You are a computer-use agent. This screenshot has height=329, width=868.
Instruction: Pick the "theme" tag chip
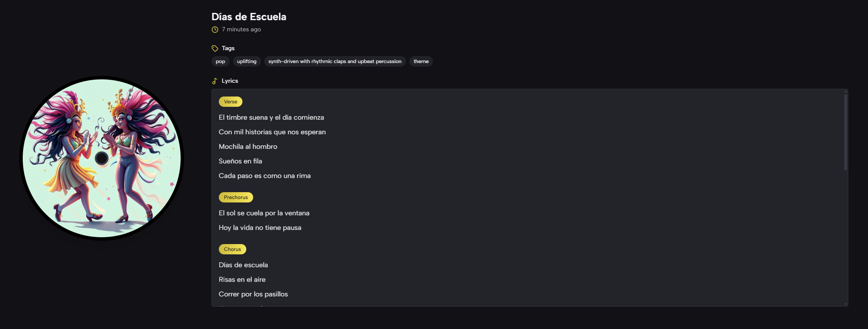point(421,61)
